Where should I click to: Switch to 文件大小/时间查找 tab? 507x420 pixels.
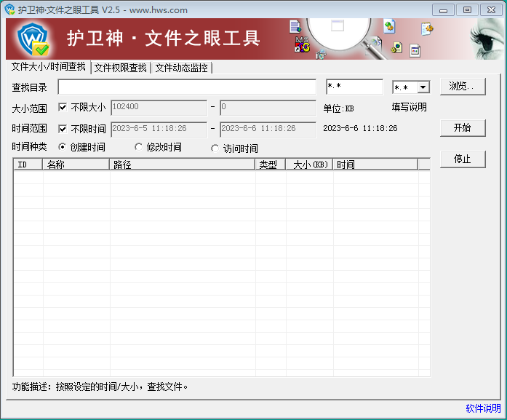tap(49, 67)
